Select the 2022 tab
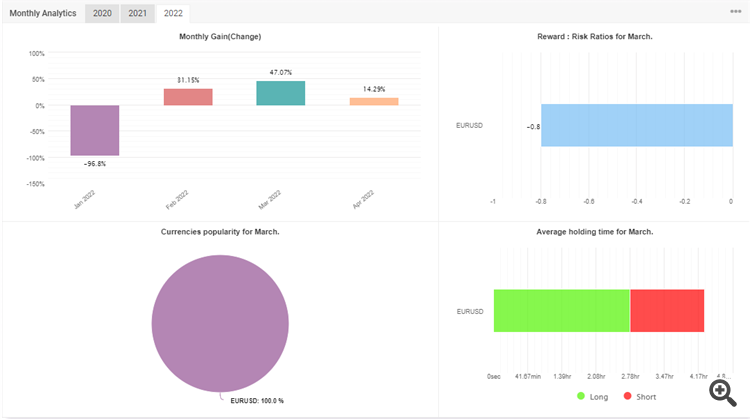The image size is (750, 419). (x=173, y=13)
